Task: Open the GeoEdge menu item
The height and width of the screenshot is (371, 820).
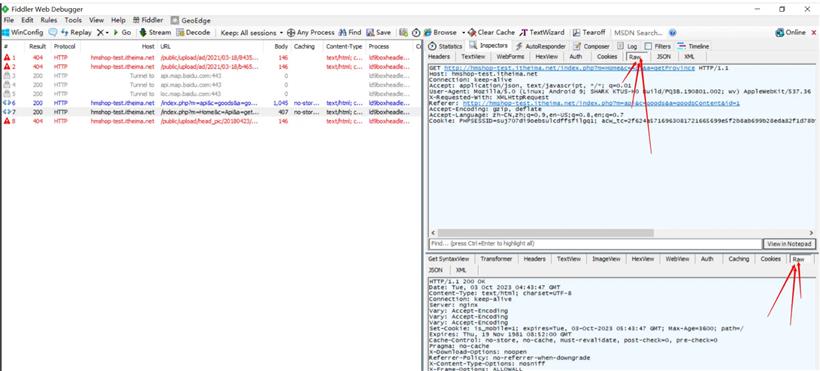Action: [190, 20]
